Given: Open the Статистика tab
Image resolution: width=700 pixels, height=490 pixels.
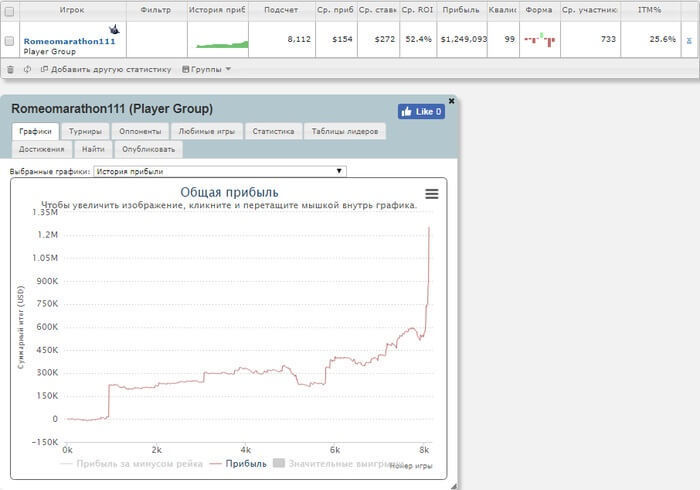Looking at the screenshot, I should [273, 131].
